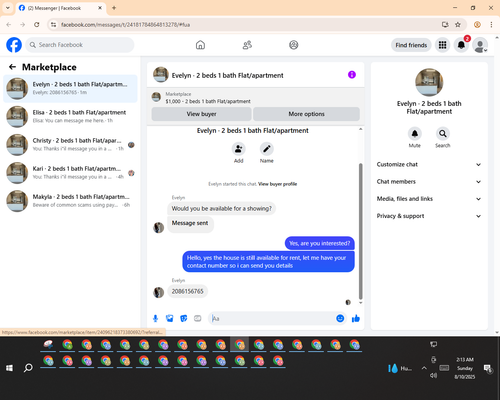Viewport: 500px width, 400px height.
Task: Open the profile circle icon in top navigation
Action: coord(294,45)
